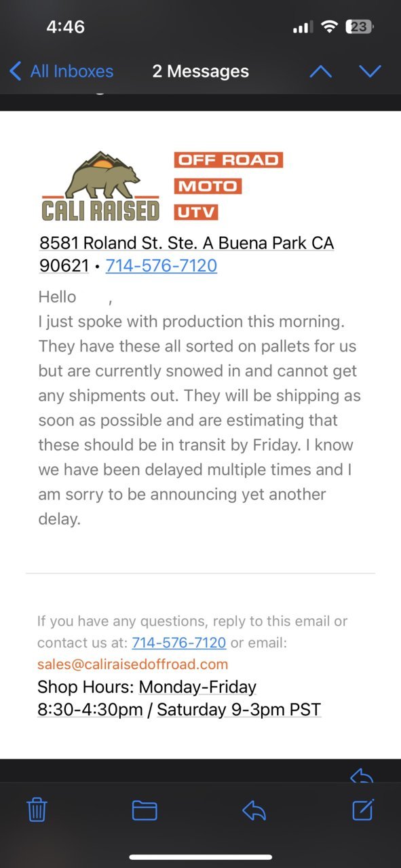Image resolution: width=401 pixels, height=868 pixels.
Task: Go to previous message with up chevron
Action: pyautogui.click(x=320, y=71)
